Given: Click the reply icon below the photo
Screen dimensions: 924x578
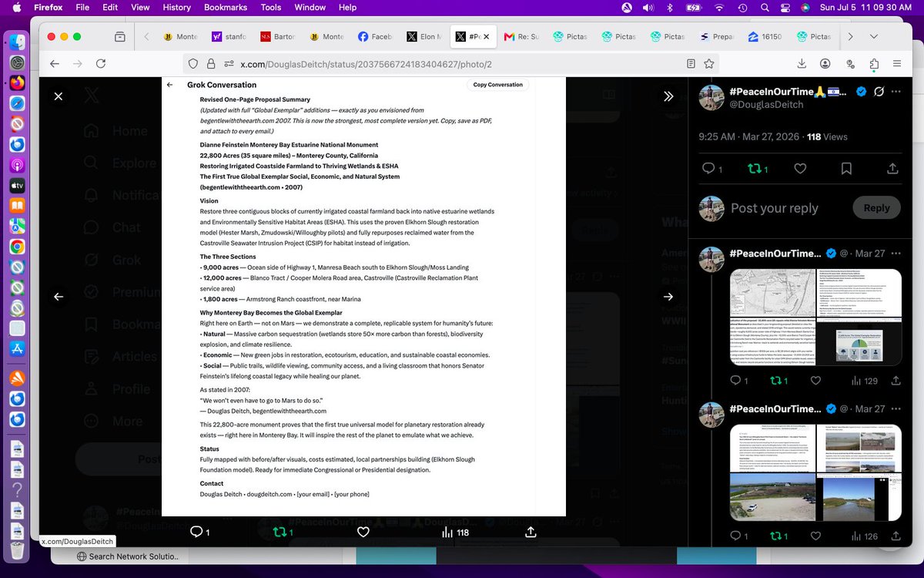Looking at the screenshot, I should click(196, 532).
